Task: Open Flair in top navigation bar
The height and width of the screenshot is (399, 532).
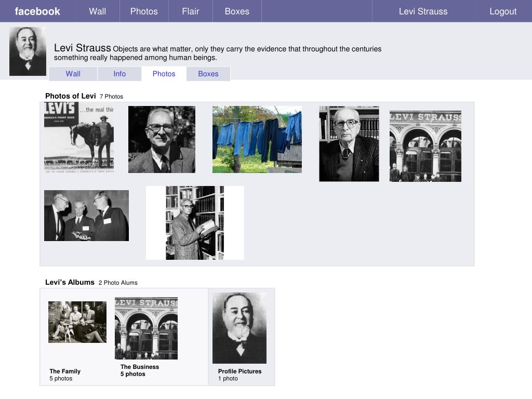Action: [190, 11]
